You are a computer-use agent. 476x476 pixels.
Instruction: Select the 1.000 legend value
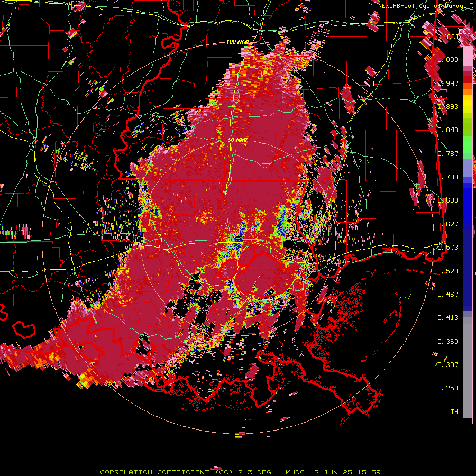448,59
